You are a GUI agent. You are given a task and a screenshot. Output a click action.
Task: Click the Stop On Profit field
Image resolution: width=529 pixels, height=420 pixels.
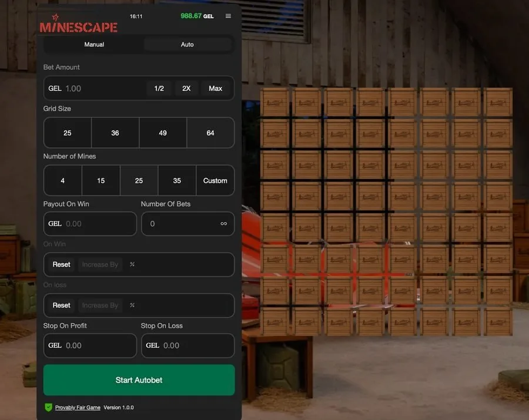coord(90,345)
